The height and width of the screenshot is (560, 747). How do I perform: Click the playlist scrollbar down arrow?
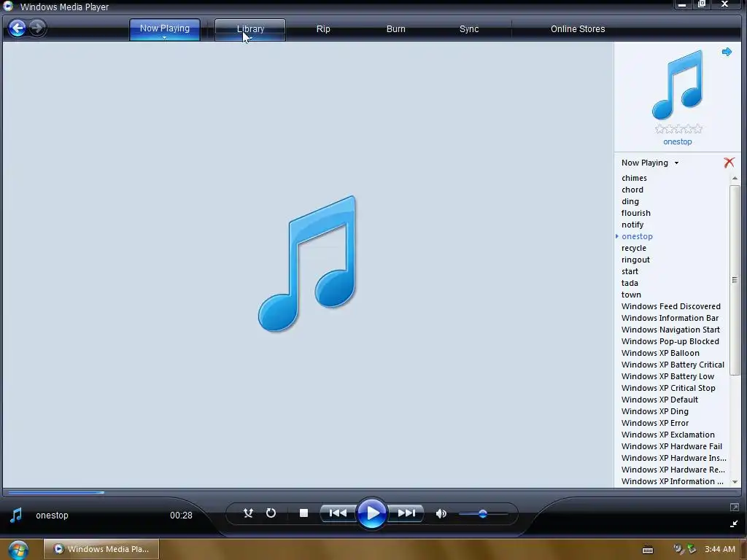(x=734, y=482)
